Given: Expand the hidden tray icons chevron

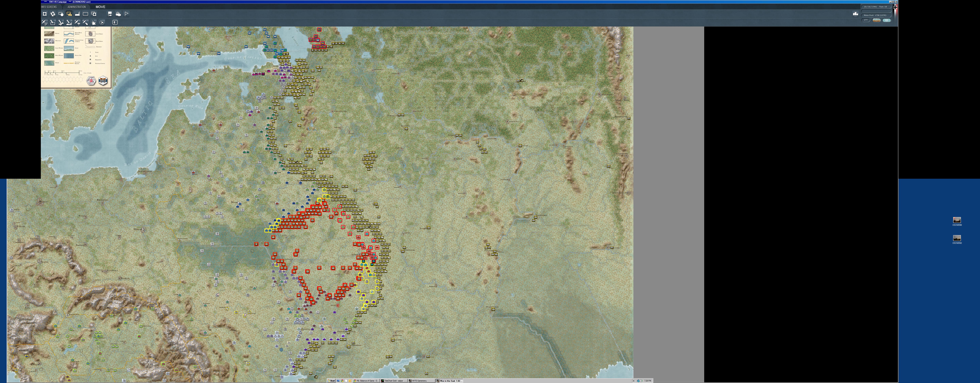Looking at the screenshot, I should click(x=634, y=381).
